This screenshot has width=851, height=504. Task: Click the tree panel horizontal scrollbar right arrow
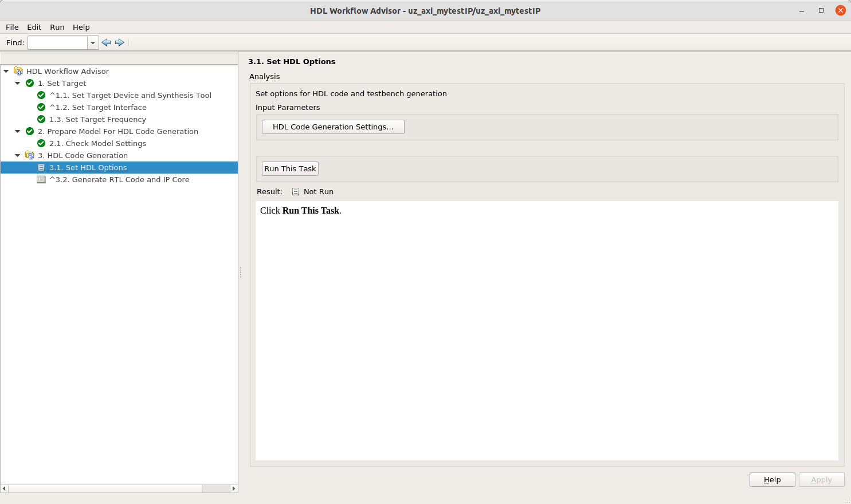[234, 489]
